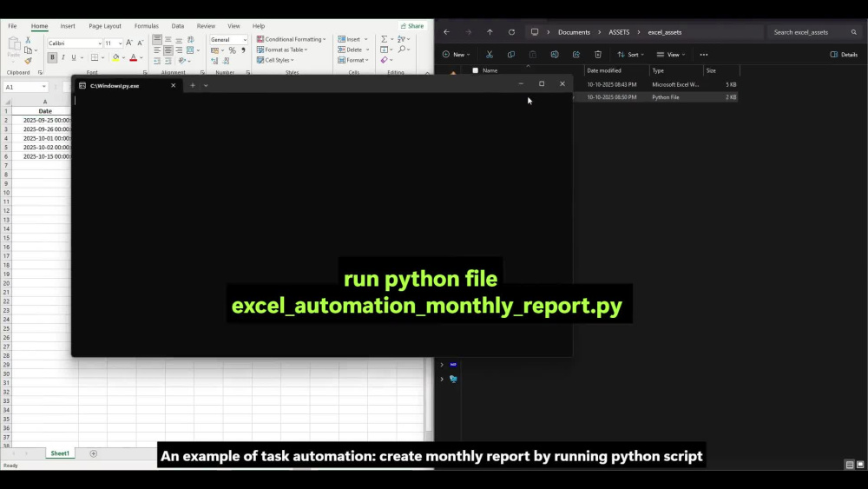Add a new sheet in Excel
Image resolution: width=868 pixels, height=489 pixels.
pyautogui.click(x=94, y=453)
